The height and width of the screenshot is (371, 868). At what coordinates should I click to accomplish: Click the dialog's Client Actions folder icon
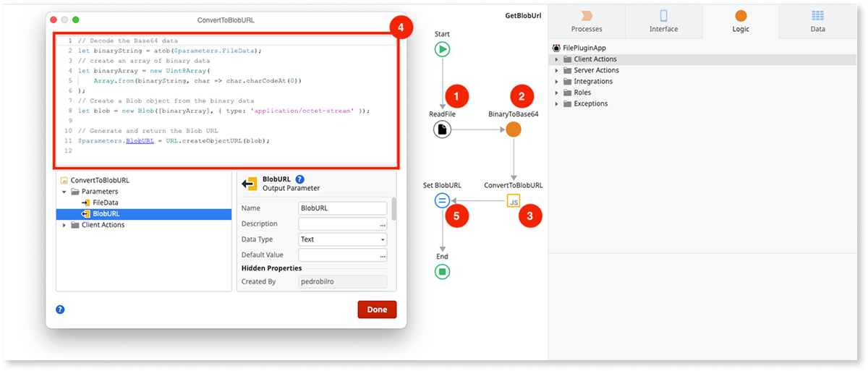75,225
